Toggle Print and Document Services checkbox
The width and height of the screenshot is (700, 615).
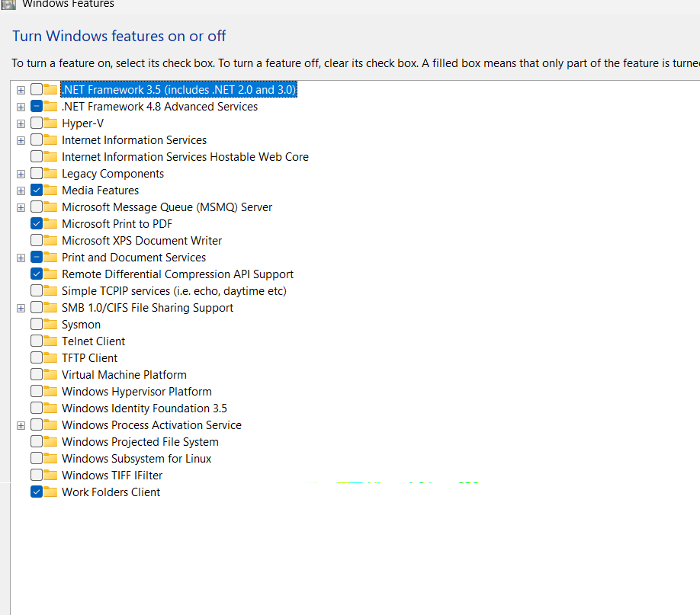(37, 257)
